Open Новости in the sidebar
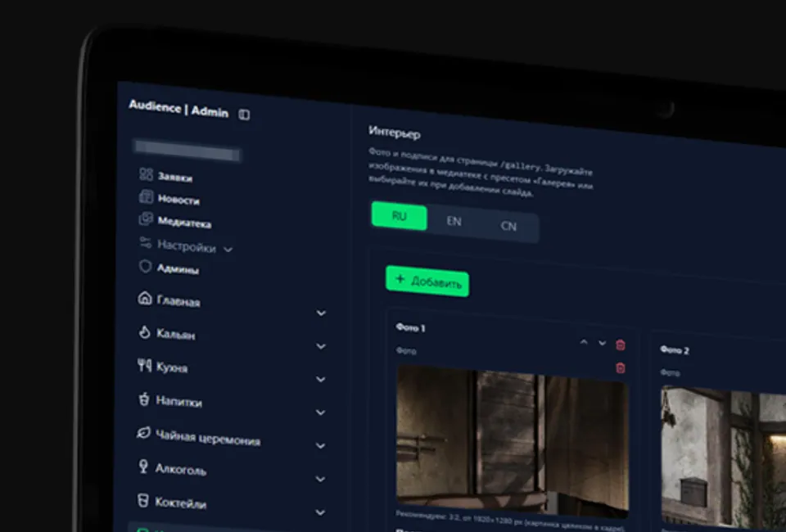 178,200
